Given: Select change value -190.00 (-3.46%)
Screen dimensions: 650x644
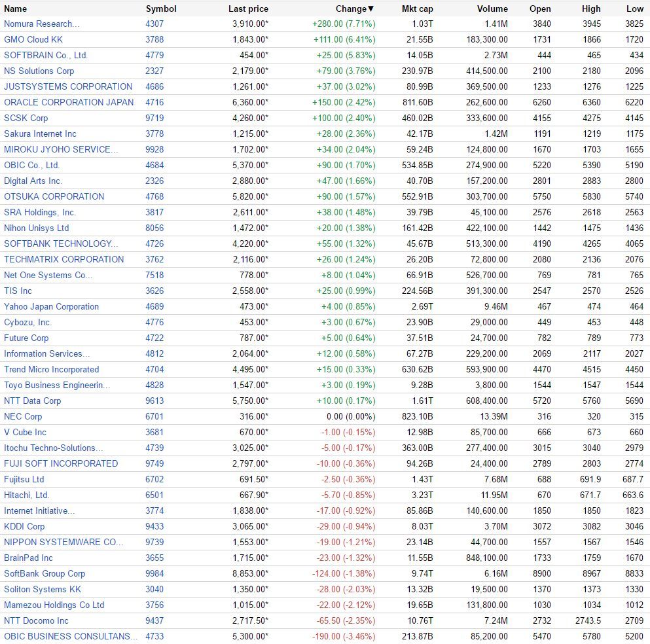Looking at the screenshot, I should pos(344,637).
